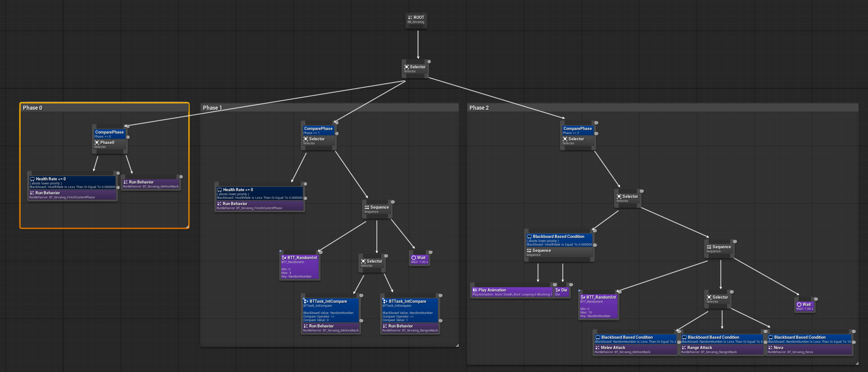
Task: Select the Phase 1 comment title bar
Action: pos(329,108)
